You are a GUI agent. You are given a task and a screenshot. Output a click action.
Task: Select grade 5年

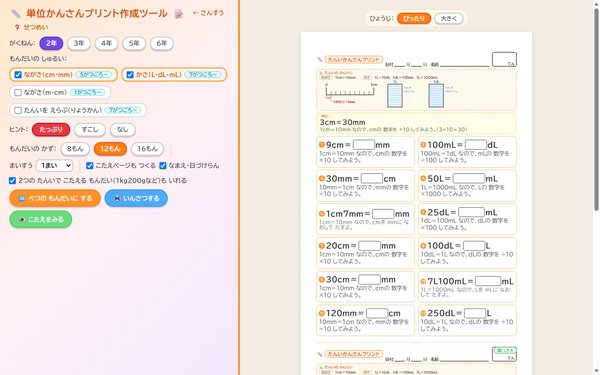coord(134,43)
